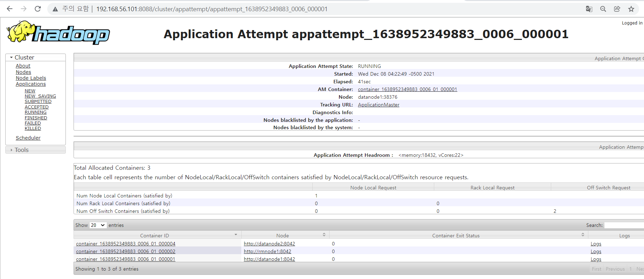This screenshot has width=644, height=279.
Task: Click the browser address bar URL
Action: coord(212,9)
